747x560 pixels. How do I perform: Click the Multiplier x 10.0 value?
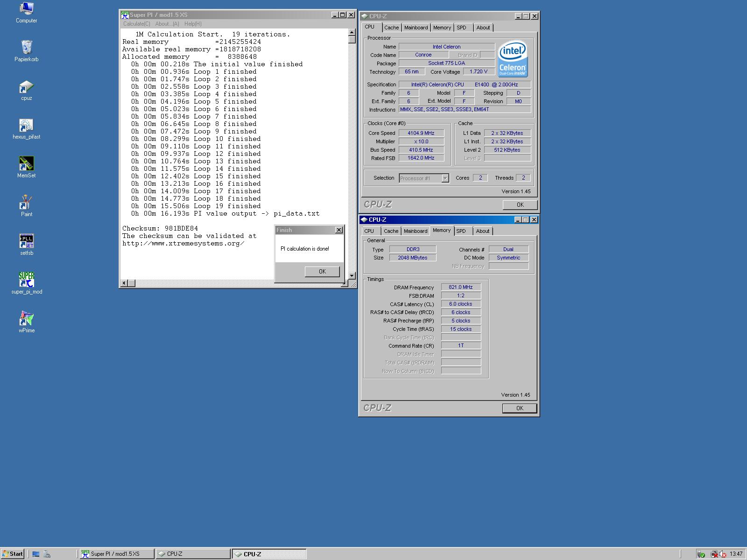(421, 141)
